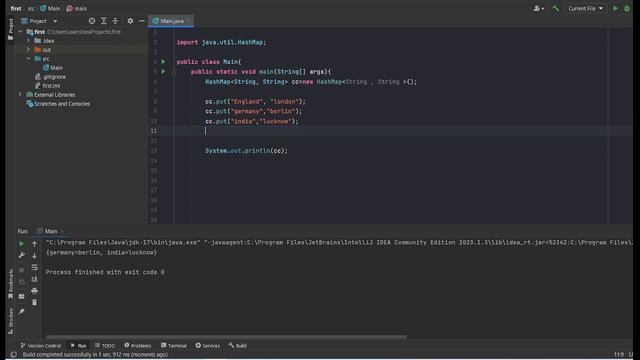
Task: Collapse the first project root node
Action: point(20,31)
